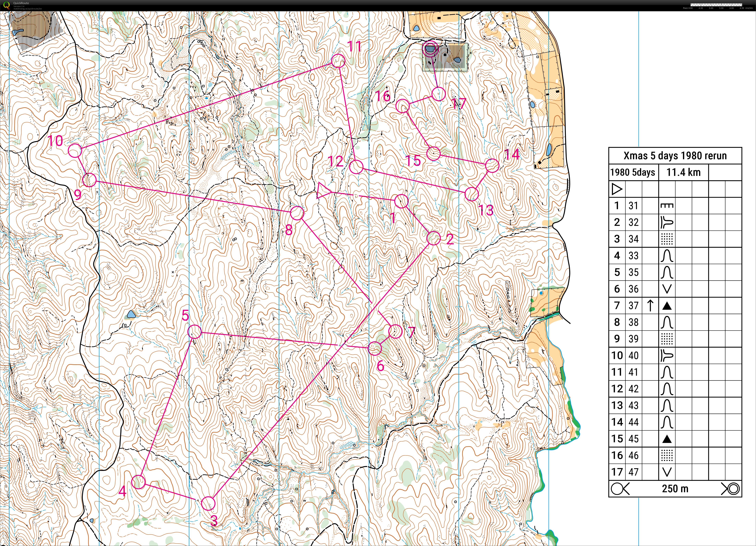Click the 11.4 km course length cell
Viewport: 756px width, 546px height.
(x=683, y=172)
